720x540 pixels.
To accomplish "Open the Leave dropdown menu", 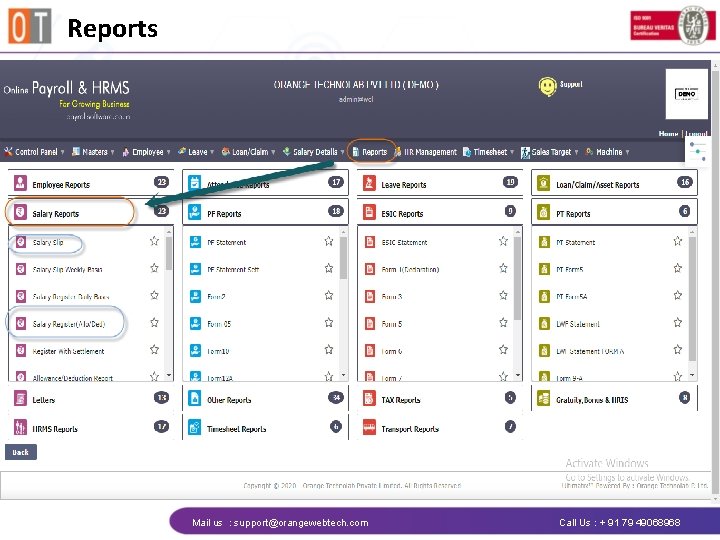I will pyautogui.click(x=196, y=152).
